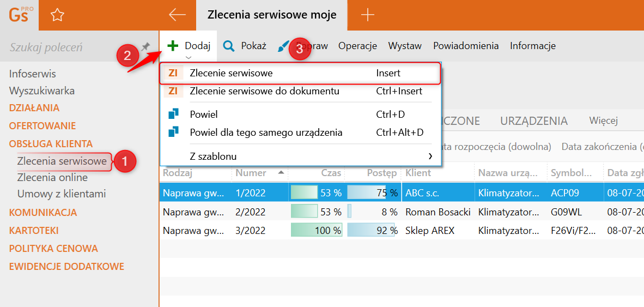The image size is (644, 307).
Task: Click the back arrow icon
Action: click(x=177, y=15)
